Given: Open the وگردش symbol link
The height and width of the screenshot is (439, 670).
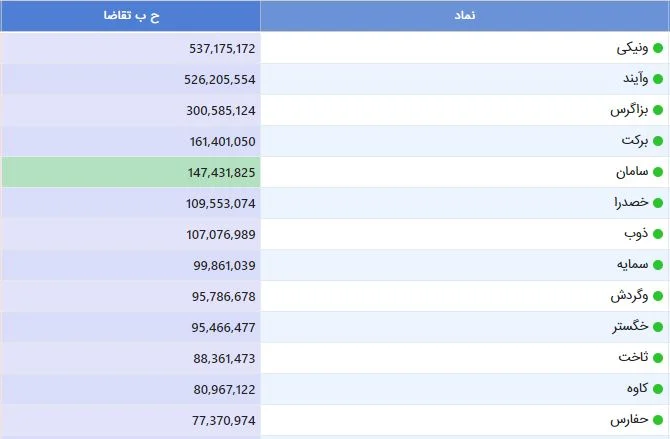Looking at the screenshot, I should (629, 296).
